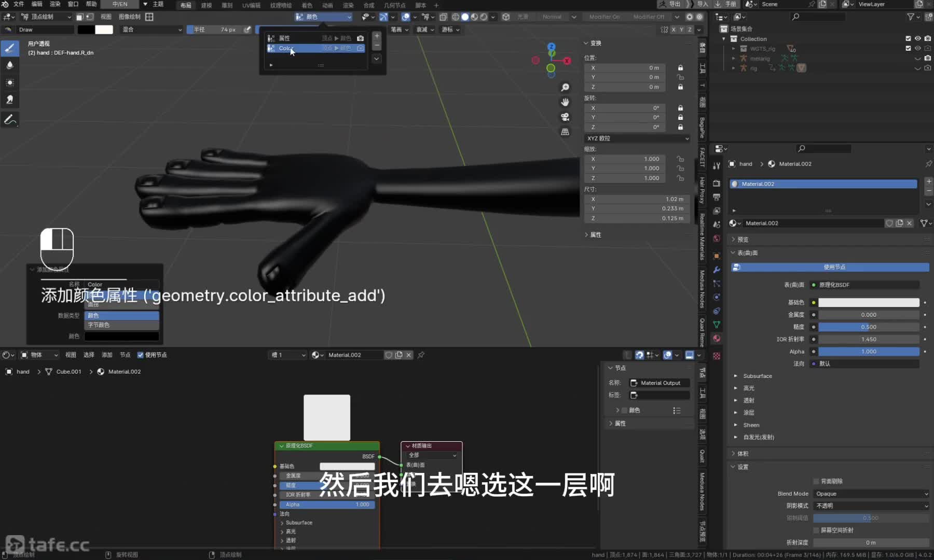
Task: Open the Blend Mode Opaque dropdown
Action: pyautogui.click(x=871, y=494)
